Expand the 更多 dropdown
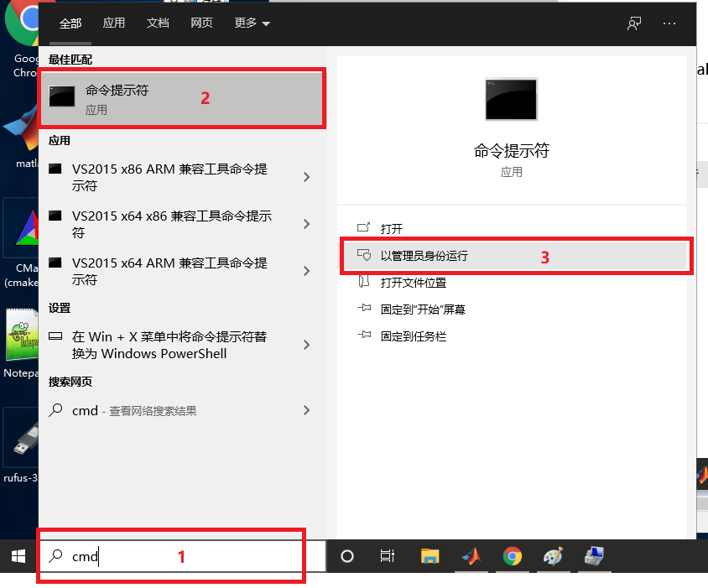Viewport: 708px width, 588px height. [x=252, y=23]
